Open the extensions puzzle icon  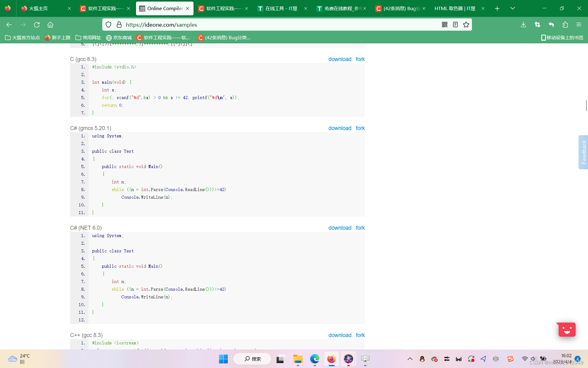coord(565,25)
